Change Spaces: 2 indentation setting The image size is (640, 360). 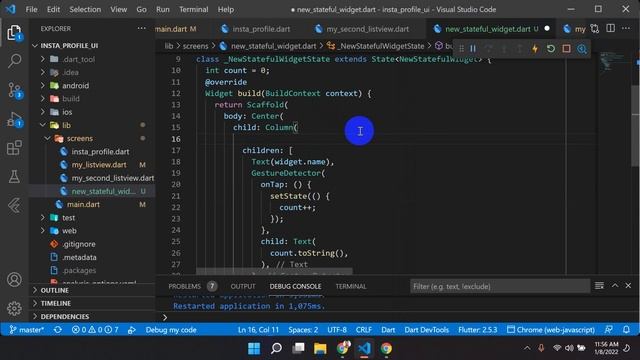click(x=303, y=330)
